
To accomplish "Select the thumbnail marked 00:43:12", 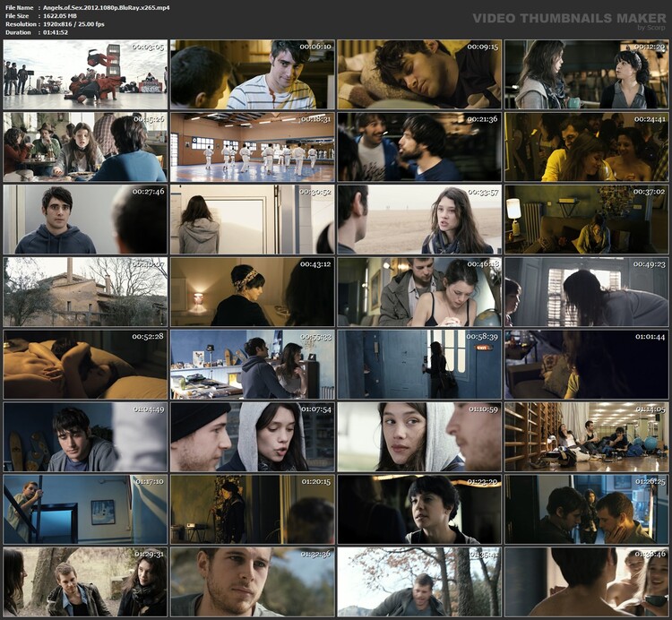I will pyautogui.click(x=252, y=292).
